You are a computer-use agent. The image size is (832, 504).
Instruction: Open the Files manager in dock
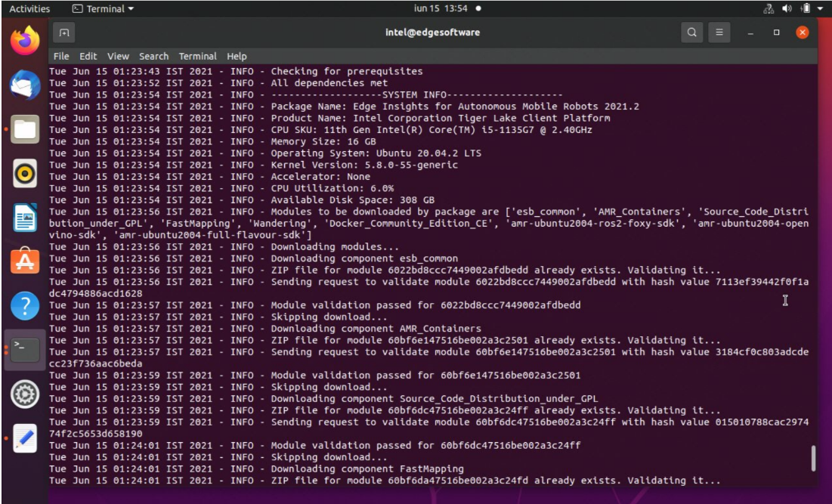(25, 129)
